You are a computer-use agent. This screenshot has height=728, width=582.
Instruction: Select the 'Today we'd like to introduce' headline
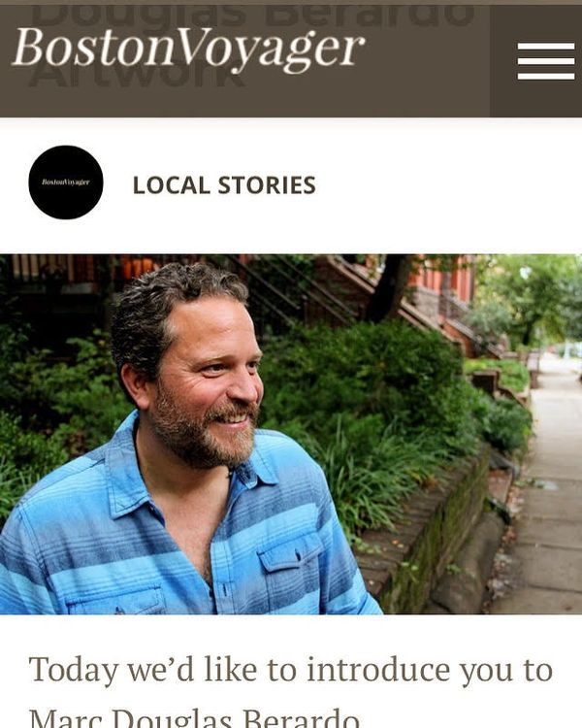291,671
